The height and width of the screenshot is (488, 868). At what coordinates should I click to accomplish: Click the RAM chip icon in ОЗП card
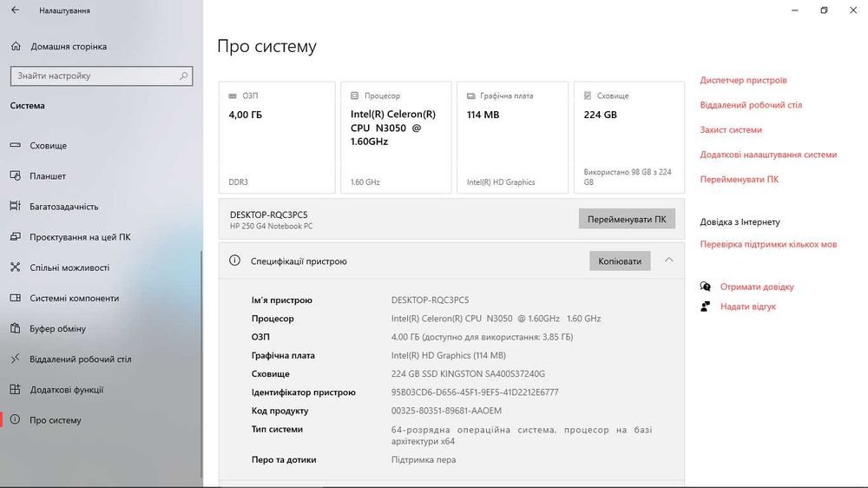pos(233,96)
